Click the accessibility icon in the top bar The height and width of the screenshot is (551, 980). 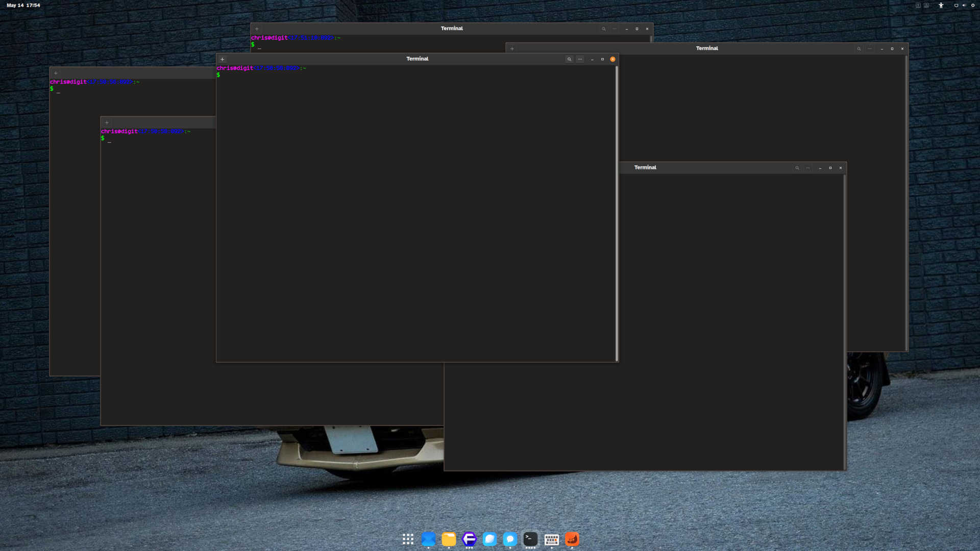coord(941,5)
